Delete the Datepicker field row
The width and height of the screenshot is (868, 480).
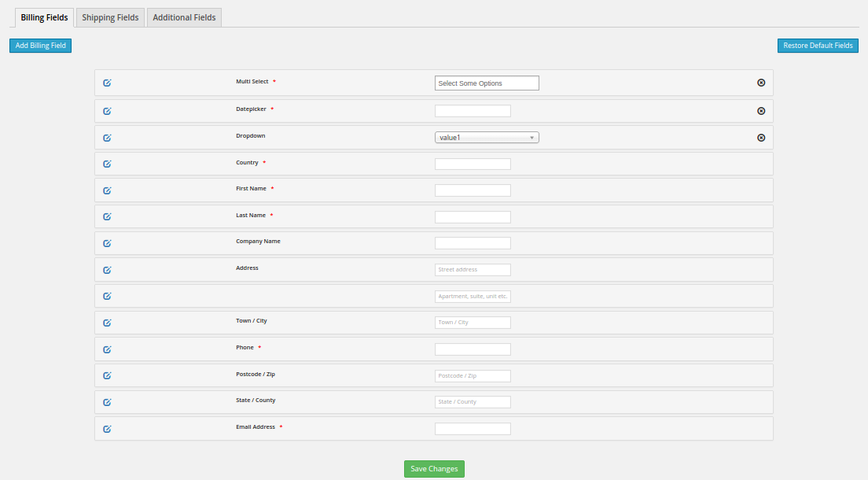761,111
